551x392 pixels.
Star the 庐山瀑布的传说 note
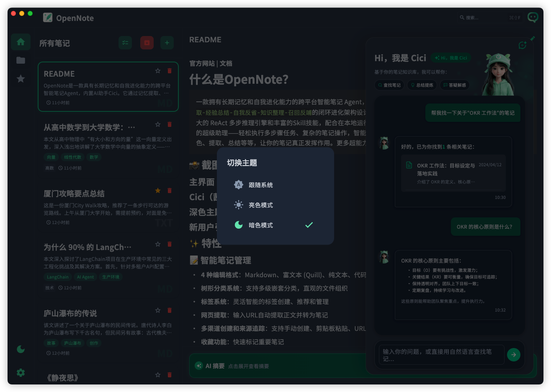click(x=158, y=310)
